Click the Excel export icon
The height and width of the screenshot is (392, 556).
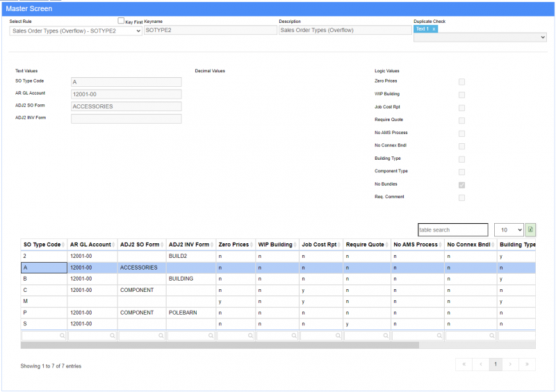point(530,230)
